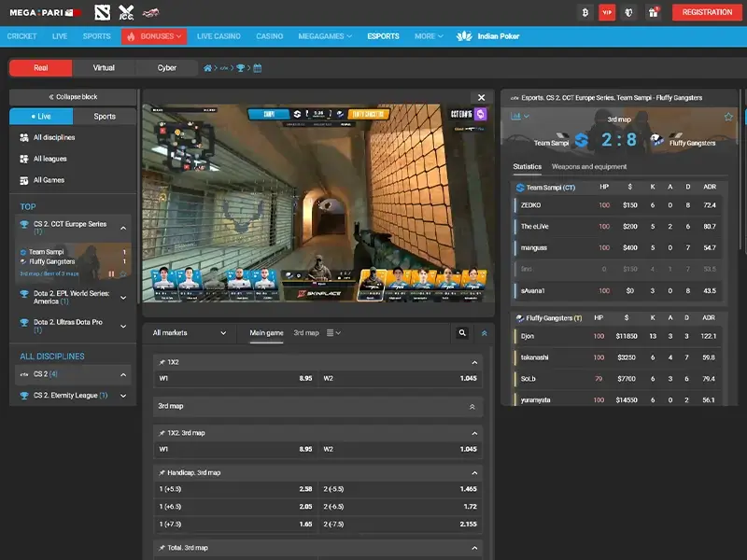Screen dimensions: 747x560
Task: Click player ZEDKO stats row
Action: 617,205
